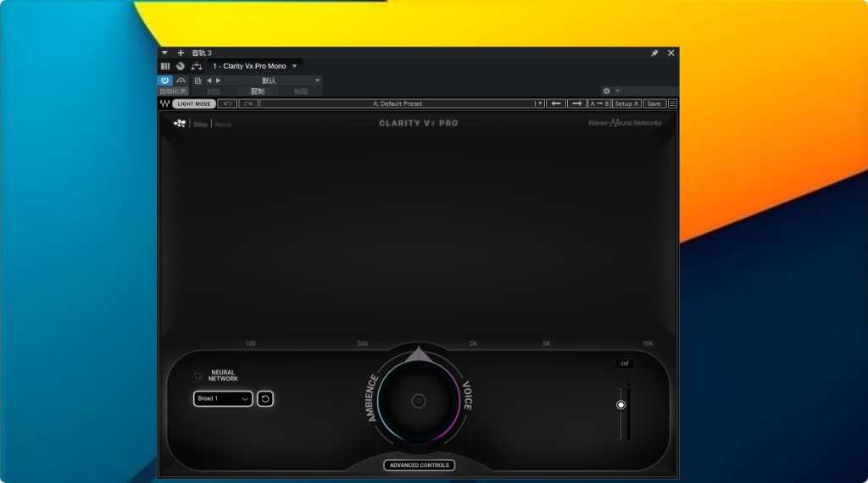Click the 15K frequency marker

[x=648, y=343]
